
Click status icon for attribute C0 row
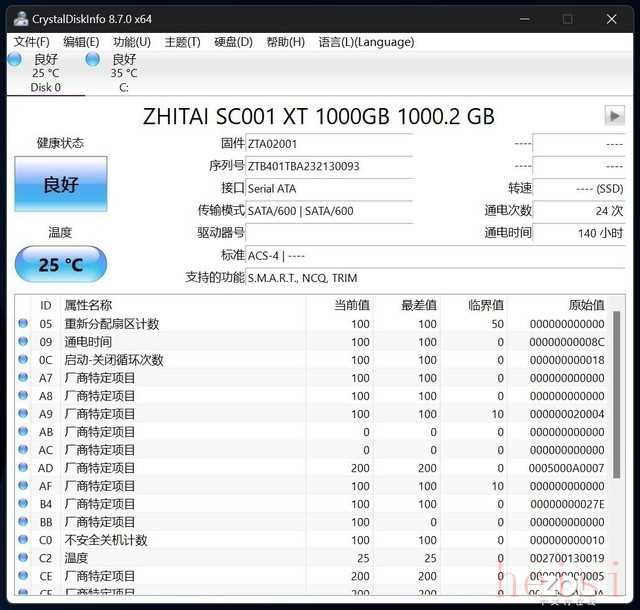(x=23, y=540)
